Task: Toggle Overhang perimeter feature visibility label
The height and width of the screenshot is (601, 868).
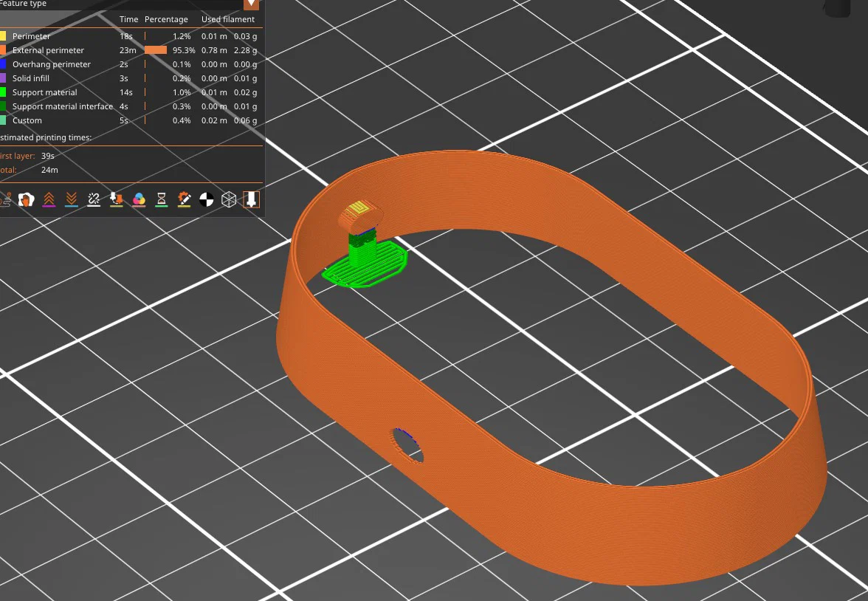Action: pyautogui.click(x=52, y=64)
